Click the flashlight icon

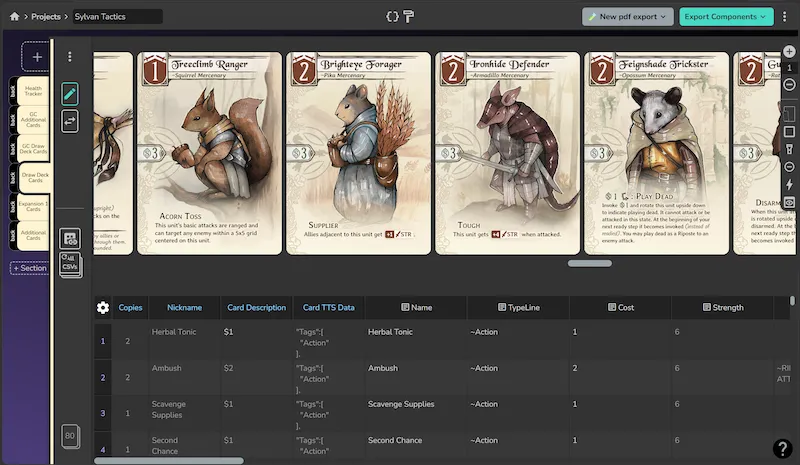(789, 149)
